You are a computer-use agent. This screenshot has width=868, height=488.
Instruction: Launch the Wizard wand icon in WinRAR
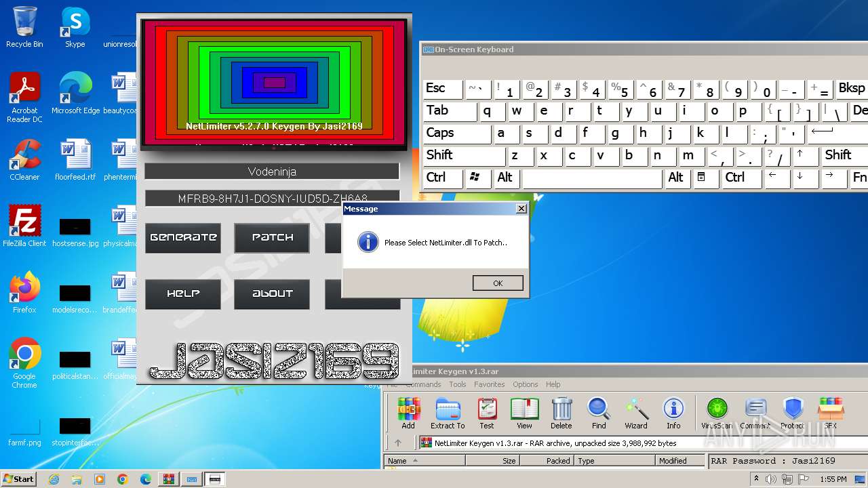pyautogui.click(x=636, y=413)
